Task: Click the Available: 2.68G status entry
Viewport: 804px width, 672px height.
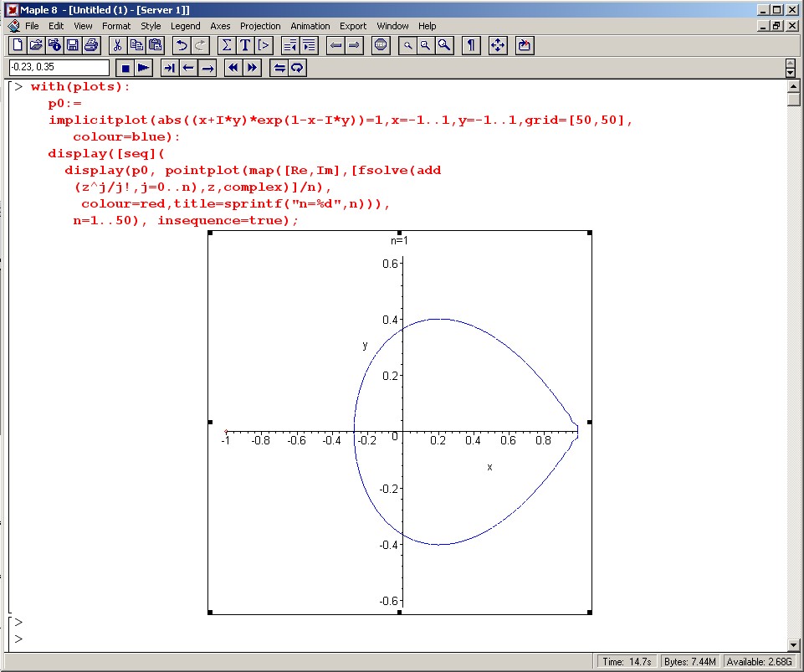Action: [x=760, y=662]
